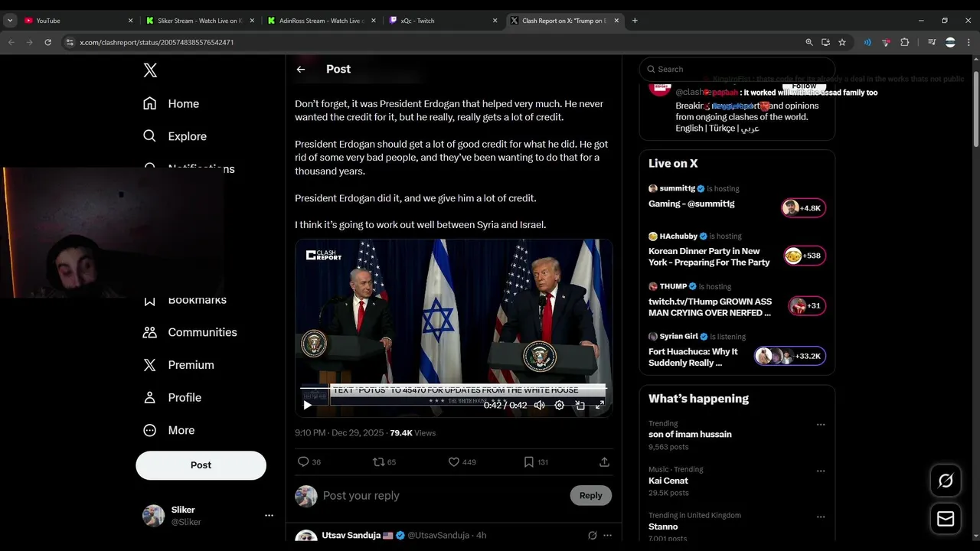Viewport: 980px width, 551px height.
Task: Go back in browser history
Action: tap(11, 42)
